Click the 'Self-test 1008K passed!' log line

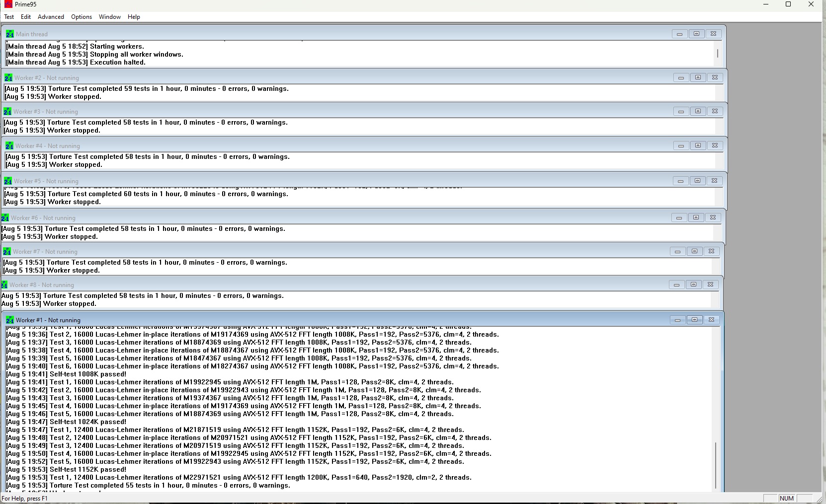[66, 374]
